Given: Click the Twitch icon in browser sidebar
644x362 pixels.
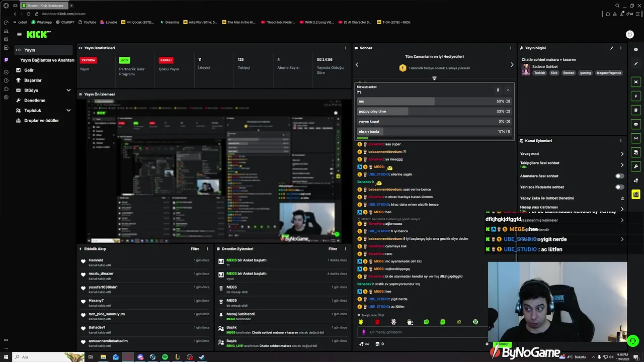Looking at the screenshot, I should 6,60.
